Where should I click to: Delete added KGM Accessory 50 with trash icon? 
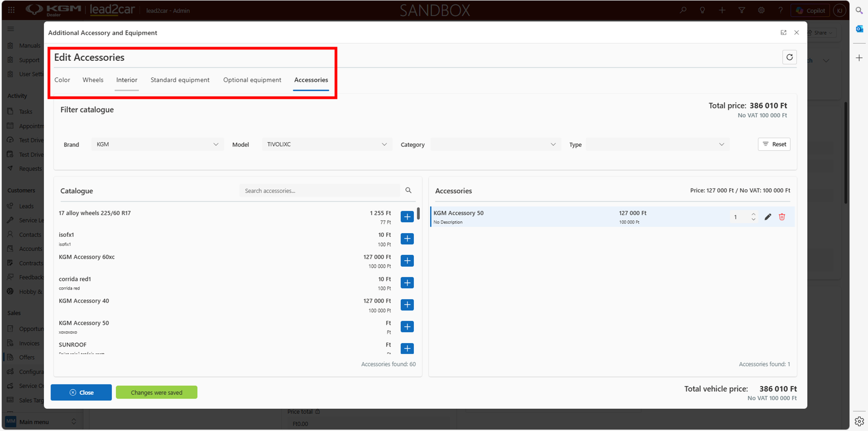782,217
